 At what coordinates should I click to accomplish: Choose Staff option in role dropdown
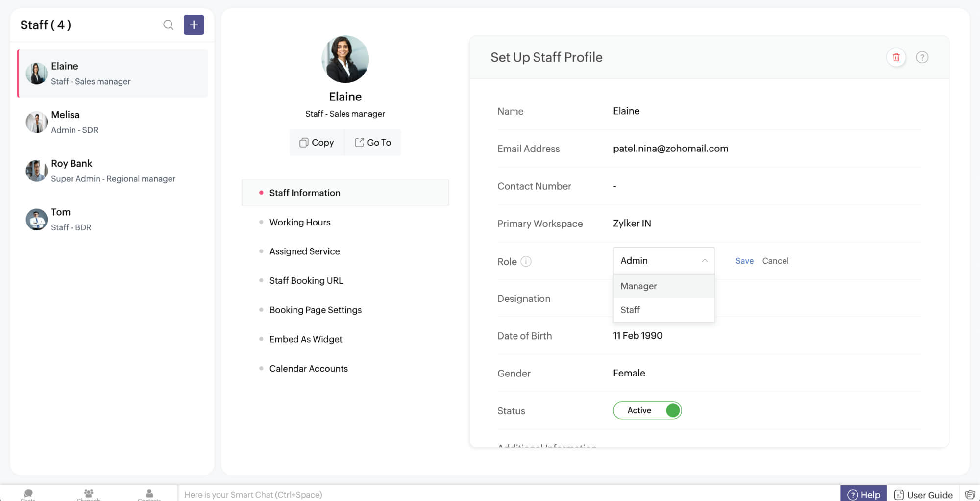coord(630,310)
